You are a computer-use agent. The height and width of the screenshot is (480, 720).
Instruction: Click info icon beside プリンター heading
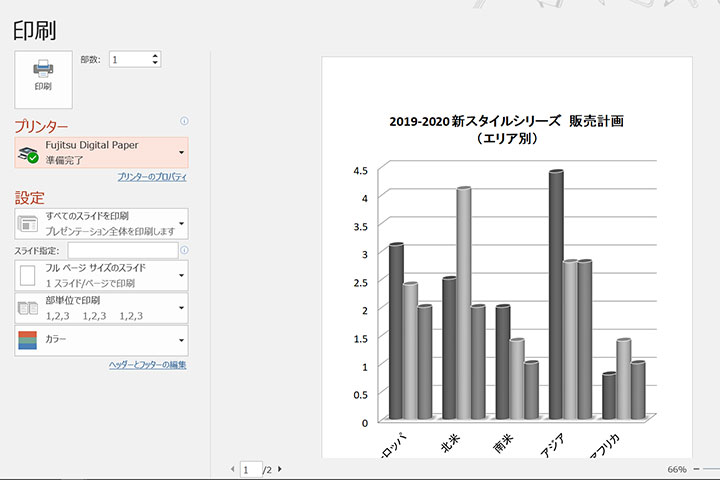[x=184, y=121]
